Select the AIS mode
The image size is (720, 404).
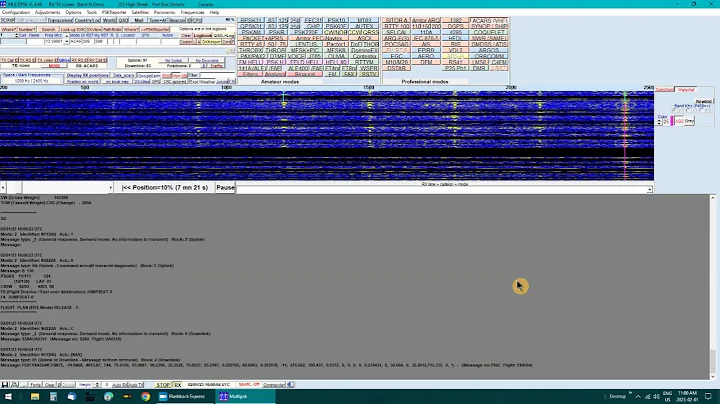[426, 44]
